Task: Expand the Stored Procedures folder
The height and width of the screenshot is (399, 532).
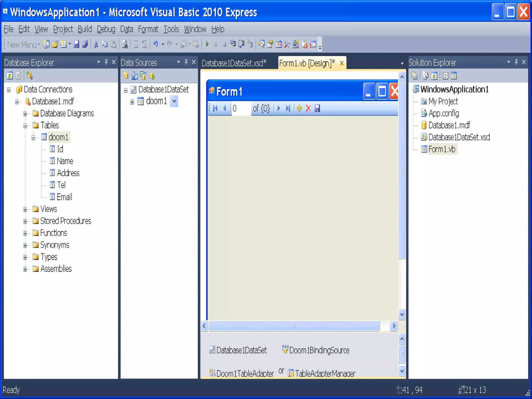Action: click(25, 221)
